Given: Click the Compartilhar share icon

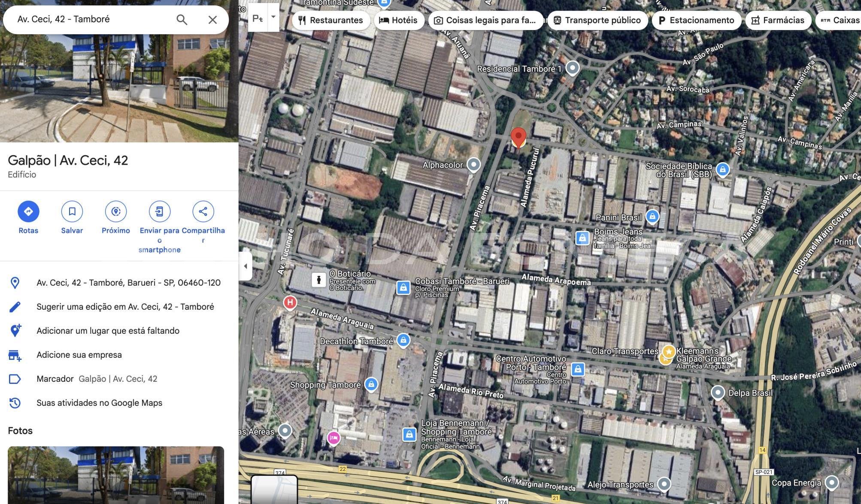Looking at the screenshot, I should [203, 211].
